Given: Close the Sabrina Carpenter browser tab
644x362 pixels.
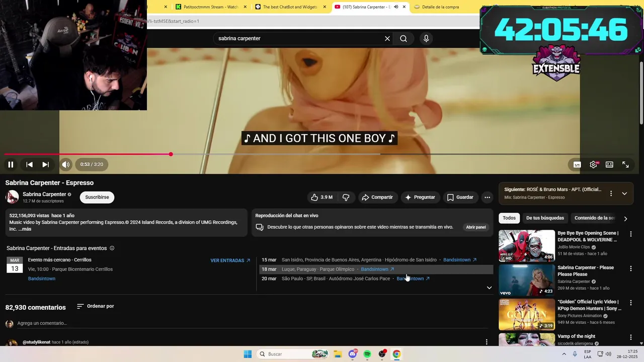Looking at the screenshot, I should (x=404, y=7).
